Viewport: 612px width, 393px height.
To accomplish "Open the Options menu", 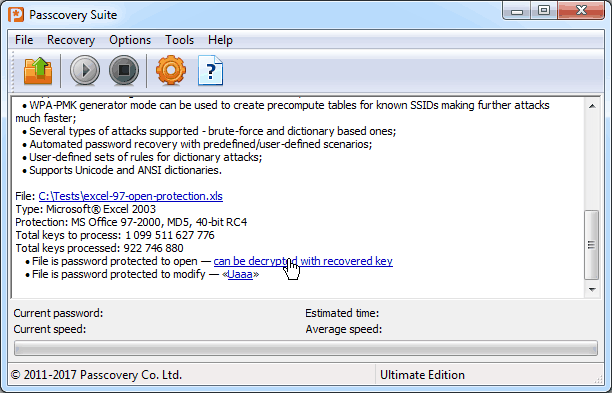I will 130,40.
